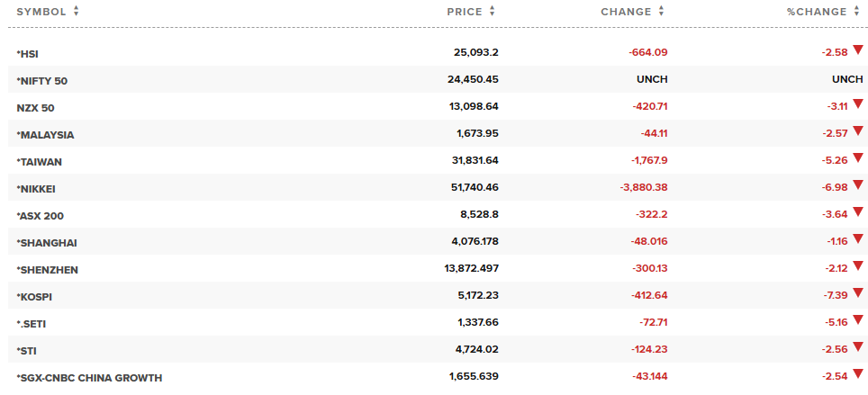
Task: Click the red down arrow for NIKKEI
Action: click(858, 186)
